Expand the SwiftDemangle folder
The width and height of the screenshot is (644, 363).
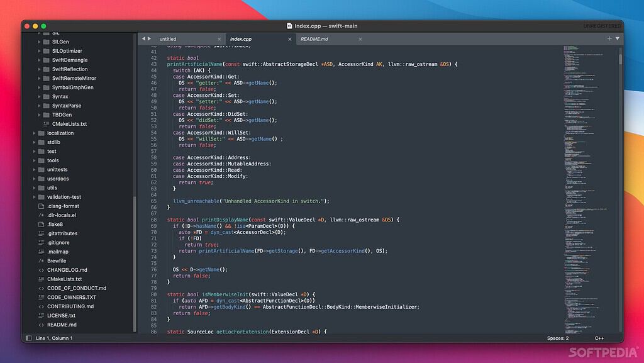pos(39,60)
